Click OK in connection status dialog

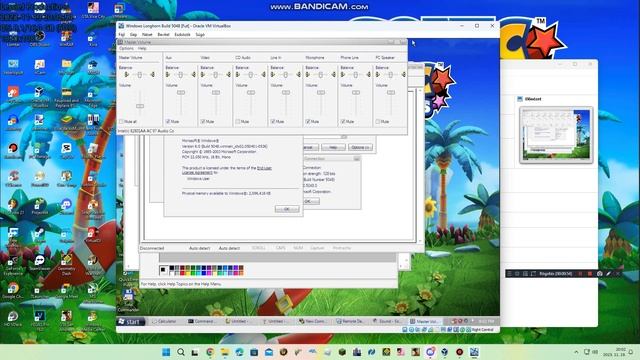(x=311, y=201)
